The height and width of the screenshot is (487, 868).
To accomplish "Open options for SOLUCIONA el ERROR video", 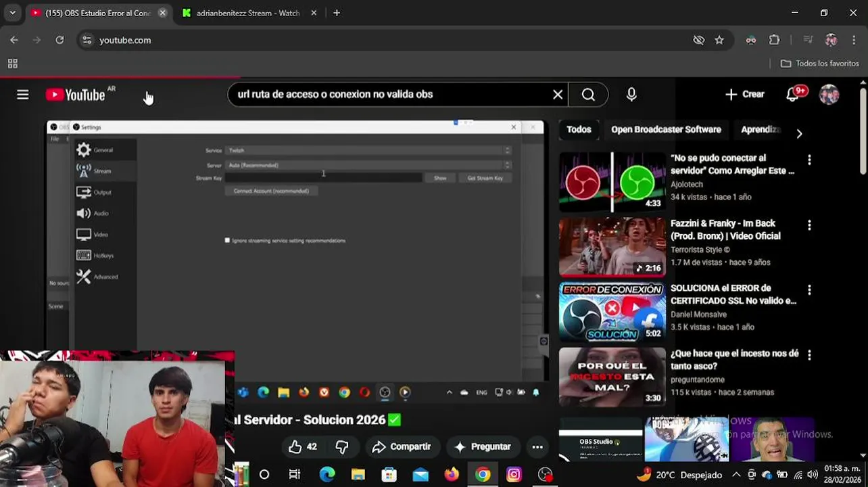I will tap(809, 290).
